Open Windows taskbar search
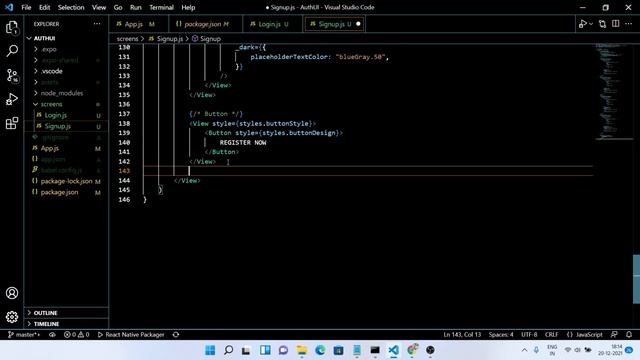The width and height of the screenshot is (640, 360). pyautogui.click(x=229, y=350)
